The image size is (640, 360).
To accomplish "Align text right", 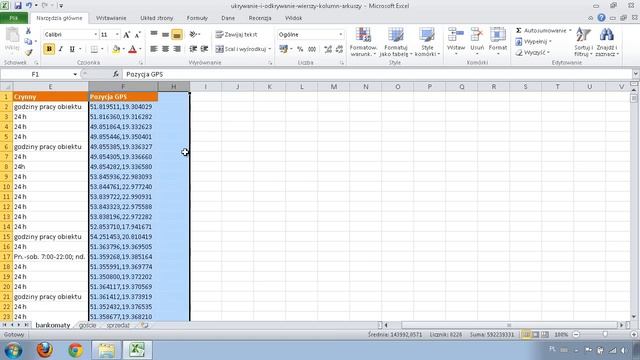I will pos(177,49).
